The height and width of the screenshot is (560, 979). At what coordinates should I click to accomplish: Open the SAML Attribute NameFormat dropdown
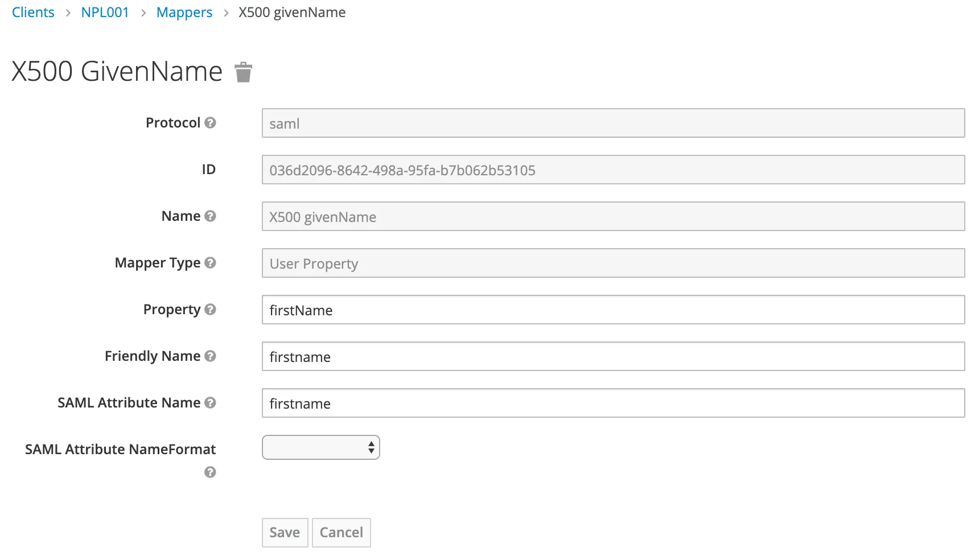(320, 448)
